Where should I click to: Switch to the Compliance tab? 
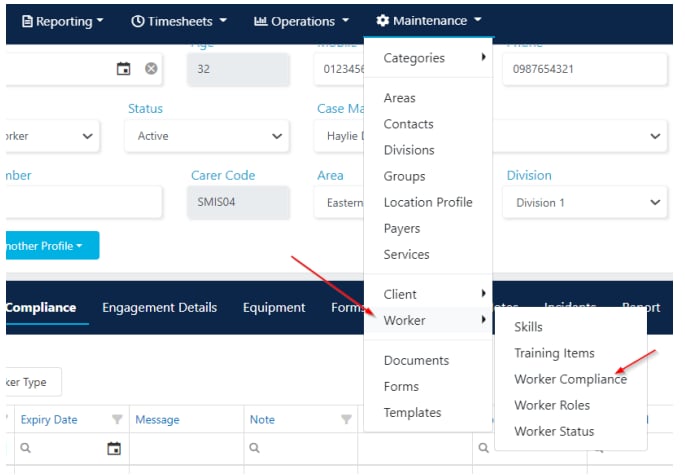click(x=41, y=308)
